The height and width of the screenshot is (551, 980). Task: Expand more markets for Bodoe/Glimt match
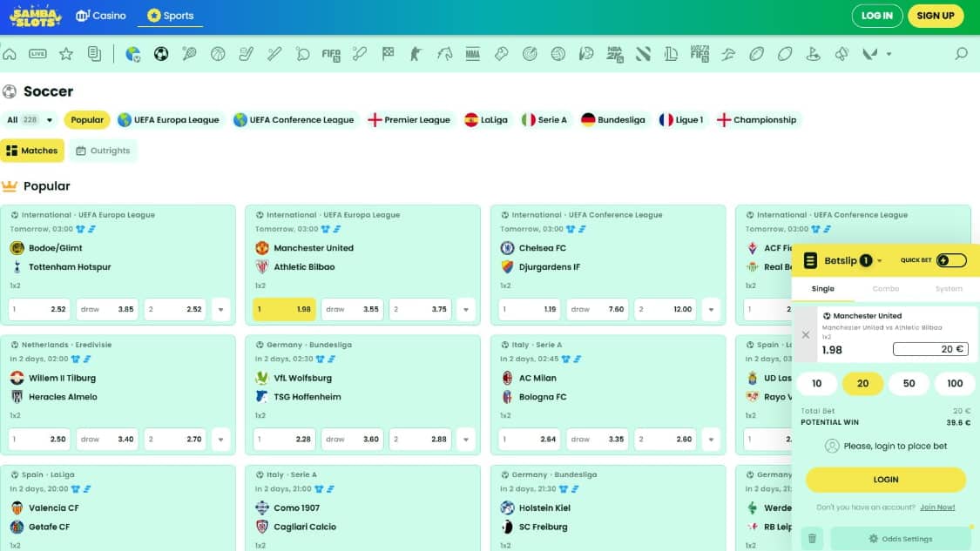pos(220,309)
